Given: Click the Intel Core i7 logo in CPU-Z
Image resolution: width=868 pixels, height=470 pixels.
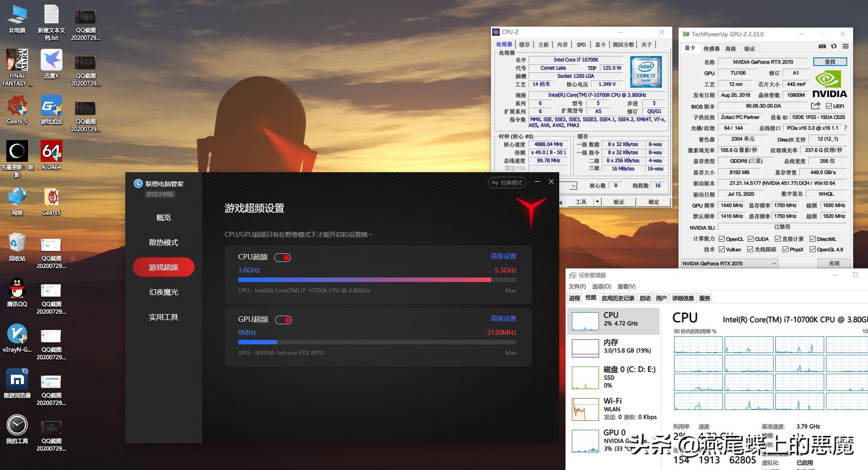Looking at the screenshot, I should 646,72.
